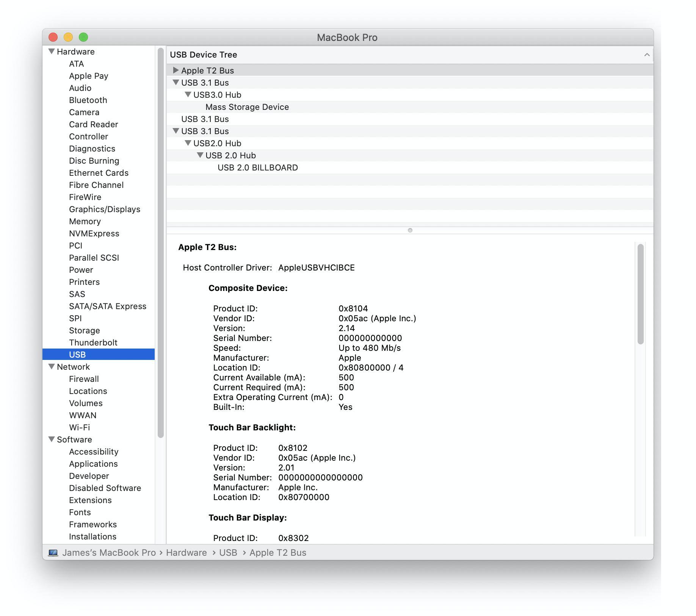Click the MacBook Pro computer icon in path bar
Screen dimensions: 696x616
tap(53, 553)
